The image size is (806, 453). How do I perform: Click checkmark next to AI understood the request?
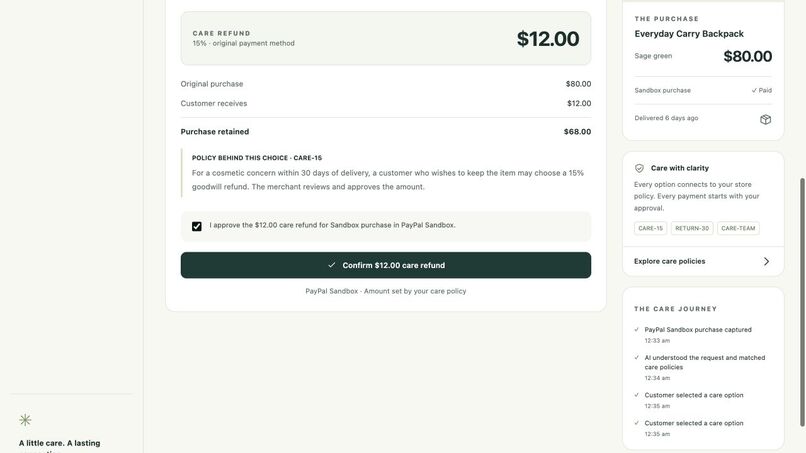tap(637, 357)
